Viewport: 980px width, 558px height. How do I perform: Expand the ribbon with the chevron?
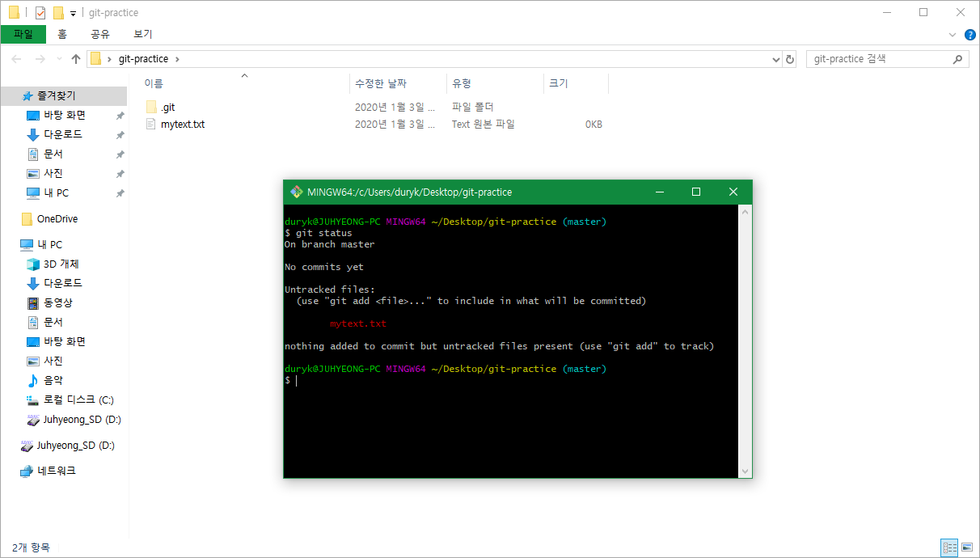click(953, 35)
